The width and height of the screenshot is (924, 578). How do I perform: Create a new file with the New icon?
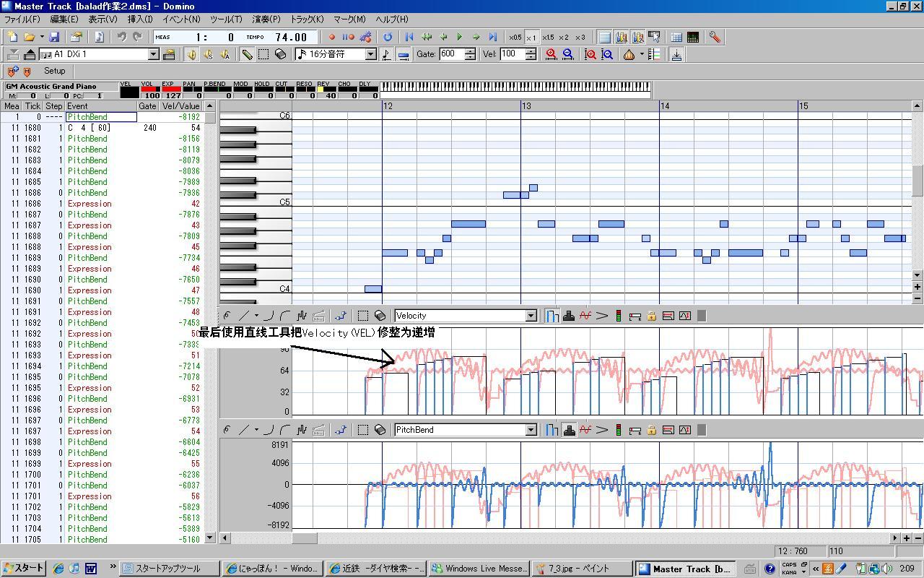tap(12, 37)
